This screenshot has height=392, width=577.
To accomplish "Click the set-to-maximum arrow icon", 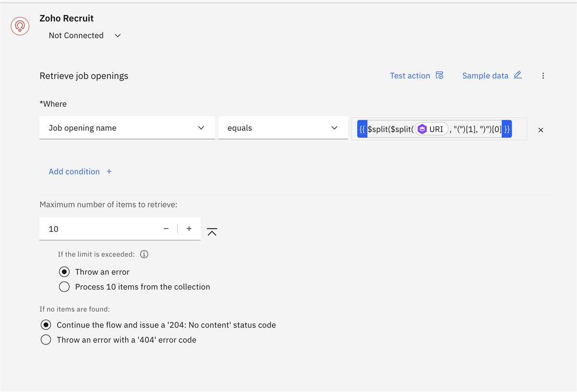I will (x=212, y=232).
